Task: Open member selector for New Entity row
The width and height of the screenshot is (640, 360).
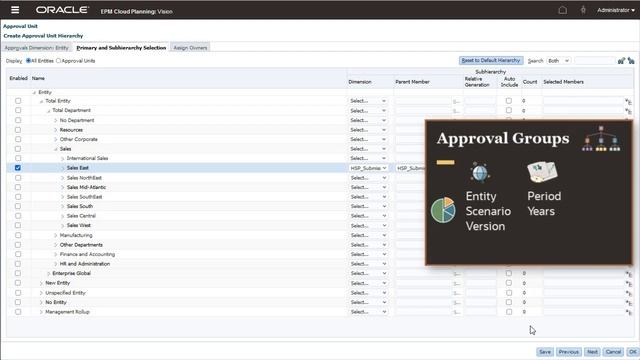Action: [628, 283]
